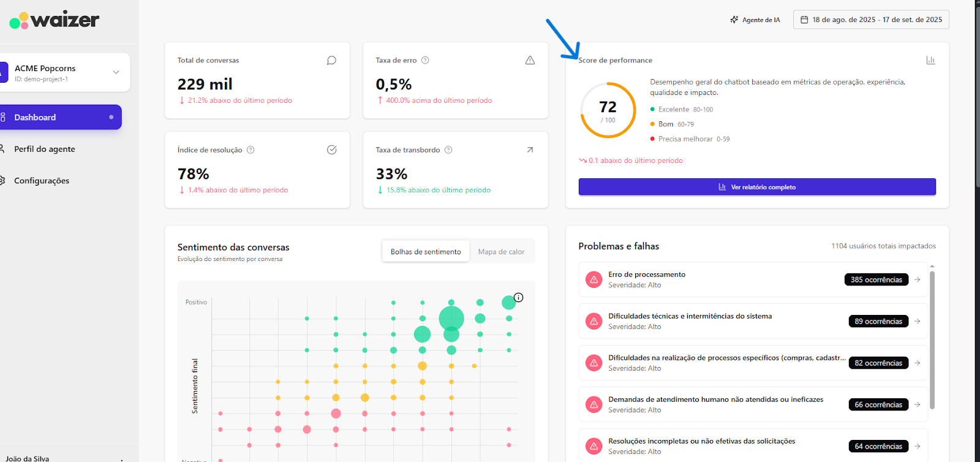Click the Problemas e falhas list scrollbar
980x462 pixels.
tap(932, 339)
